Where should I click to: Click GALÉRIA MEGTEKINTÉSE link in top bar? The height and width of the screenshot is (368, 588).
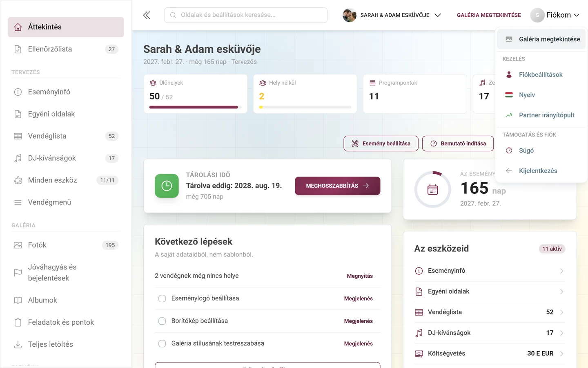pos(489,15)
